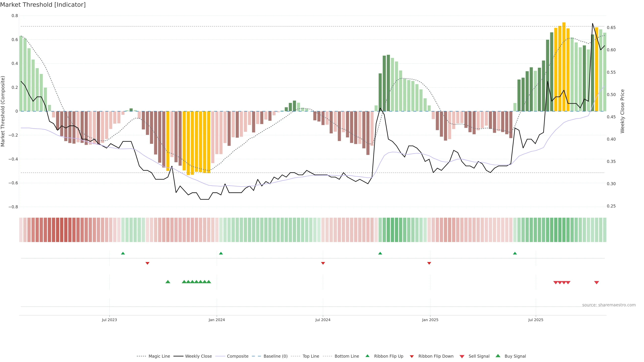
Task: Click Ribbon Flip Down marker at Jul 2024
Action: click(x=323, y=263)
